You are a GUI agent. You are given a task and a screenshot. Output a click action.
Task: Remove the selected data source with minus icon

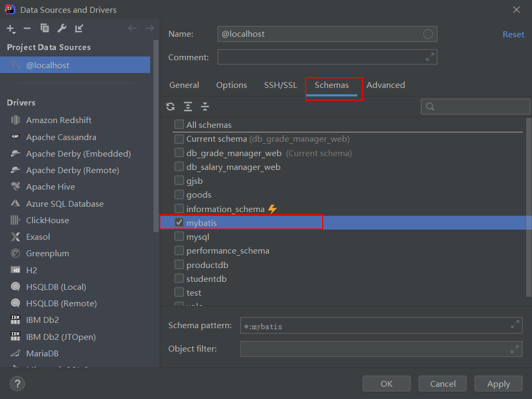pyautogui.click(x=27, y=29)
